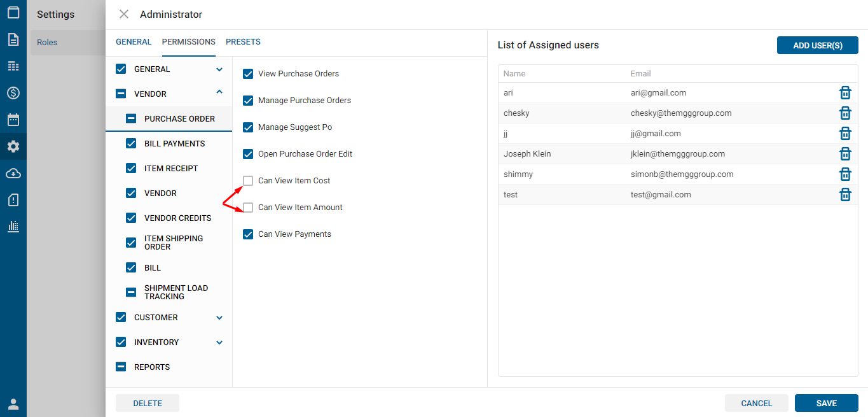Click the user profile icon at bottom
868x417 pixels.
point(13,404)
